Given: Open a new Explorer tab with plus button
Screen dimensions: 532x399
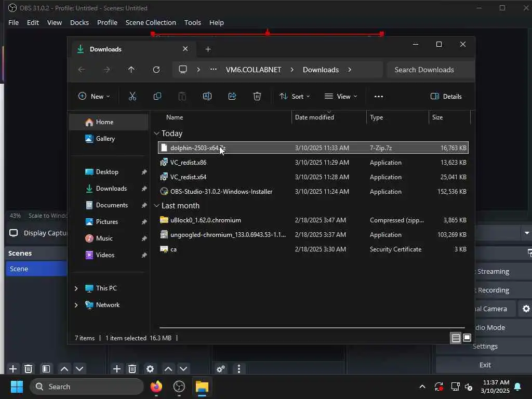Looking at the screenshot, I should coord(208,49).
